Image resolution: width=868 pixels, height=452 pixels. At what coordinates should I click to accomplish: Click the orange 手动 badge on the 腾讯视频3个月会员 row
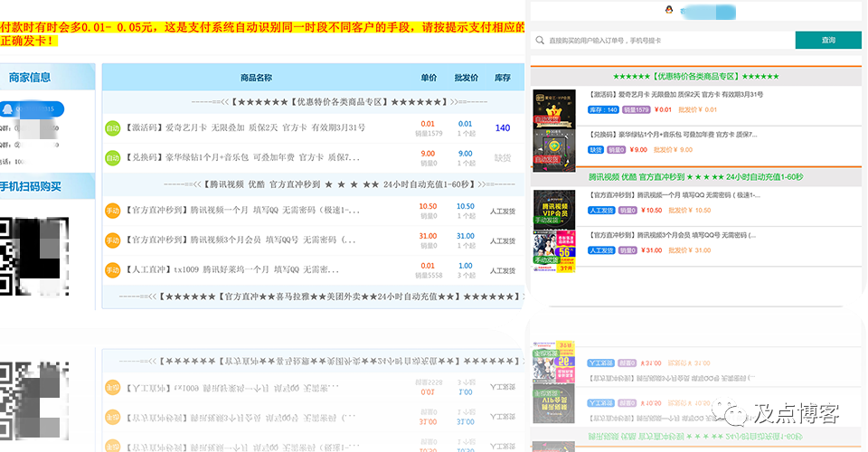(x=113, y=240)
